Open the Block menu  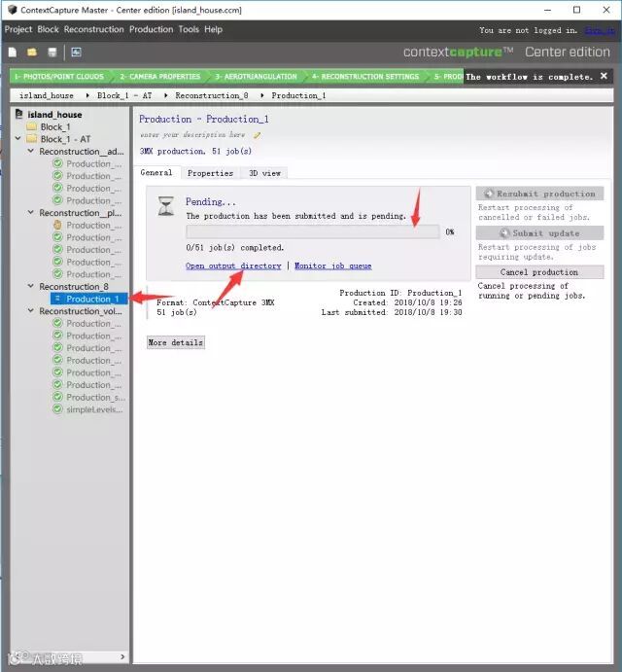tap(48, 29)
